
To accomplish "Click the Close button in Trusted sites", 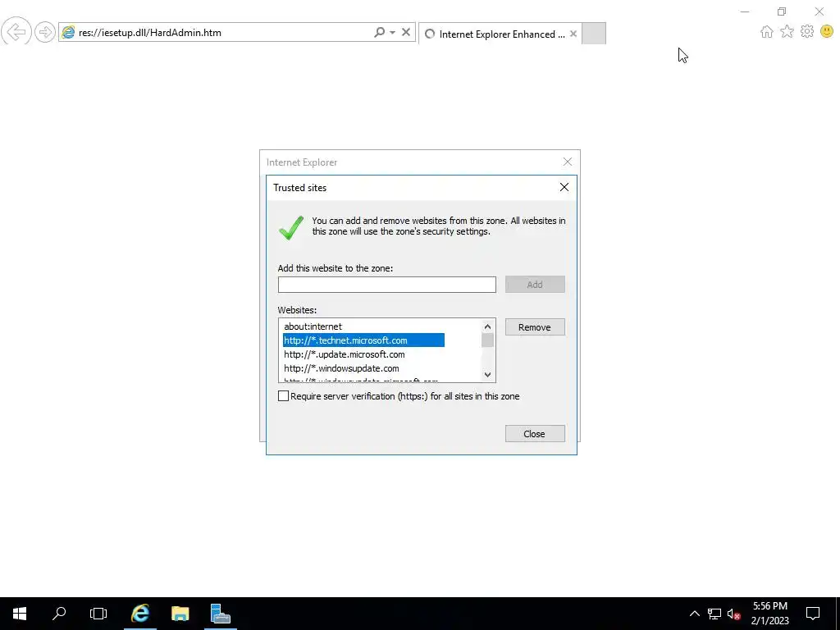I will pos(535,434).
